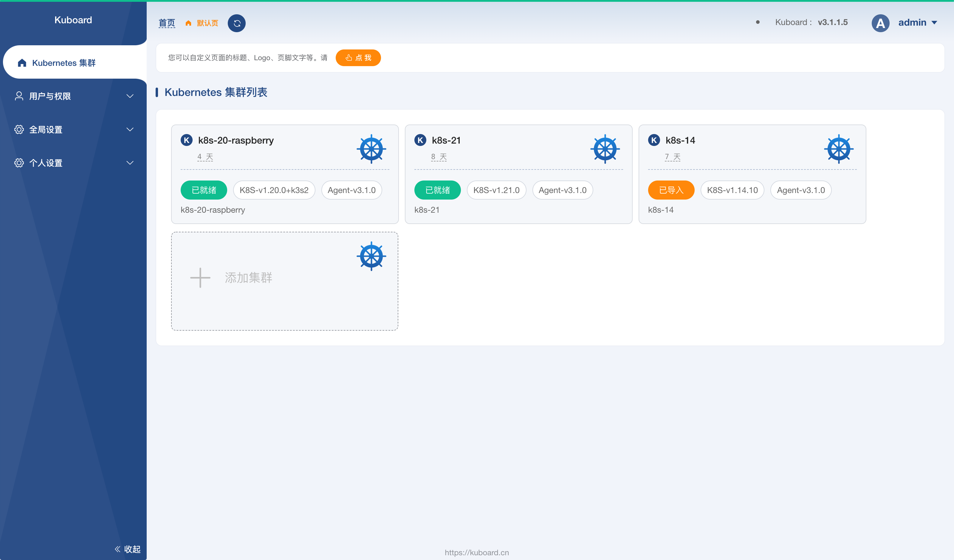
Task: Click the helm wheel icon on k8s-20-raspberry card
Action: (371, 149)
